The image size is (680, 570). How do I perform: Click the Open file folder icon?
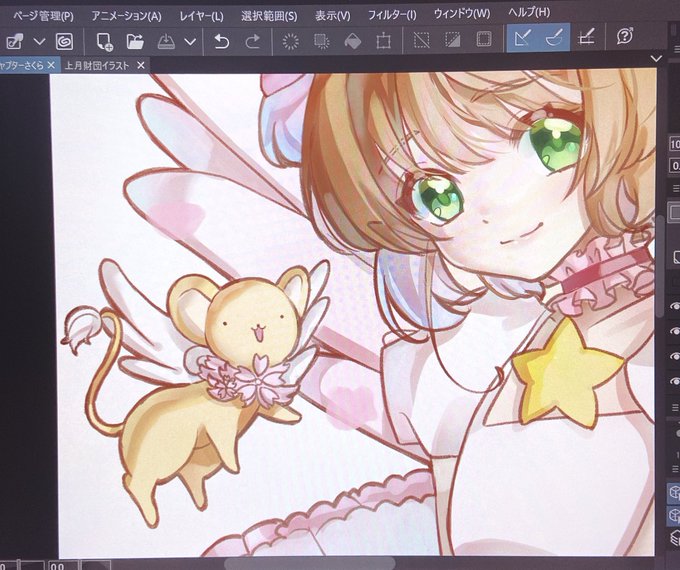pos(135,42)
